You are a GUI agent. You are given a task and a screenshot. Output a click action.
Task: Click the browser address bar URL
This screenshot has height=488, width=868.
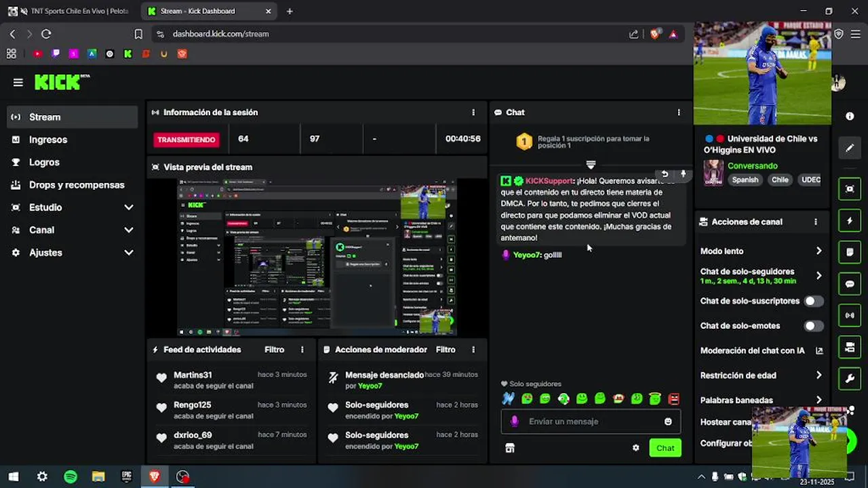pos(220,34)
